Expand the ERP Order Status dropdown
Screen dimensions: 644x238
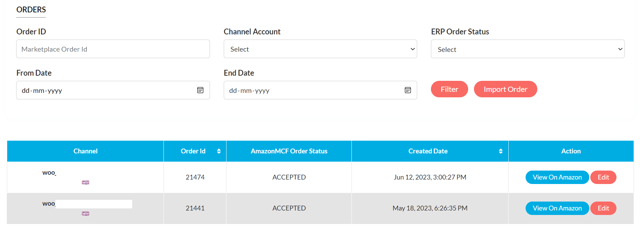[528, 49]
